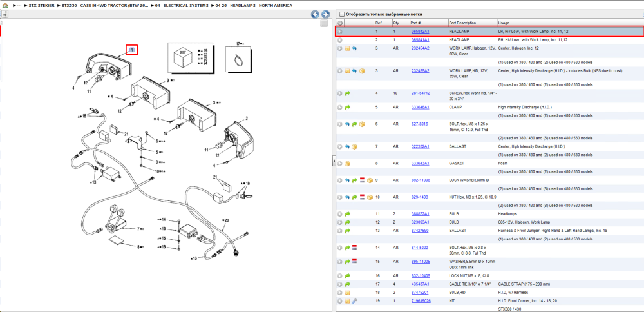
Task: Open the 04 - ELECTRICAL SYSTEMS breadcrumb
Action: [x=182, y=6]
